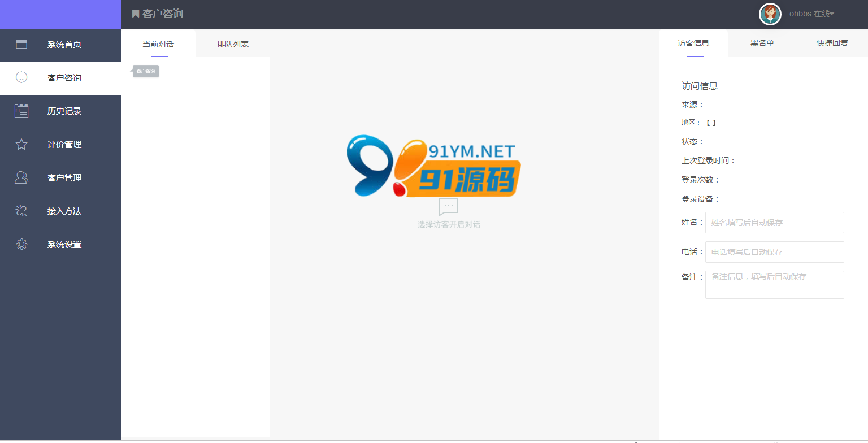The image size is (868, 443).
Task: Click the 状态 label
Action: [693, 141]
